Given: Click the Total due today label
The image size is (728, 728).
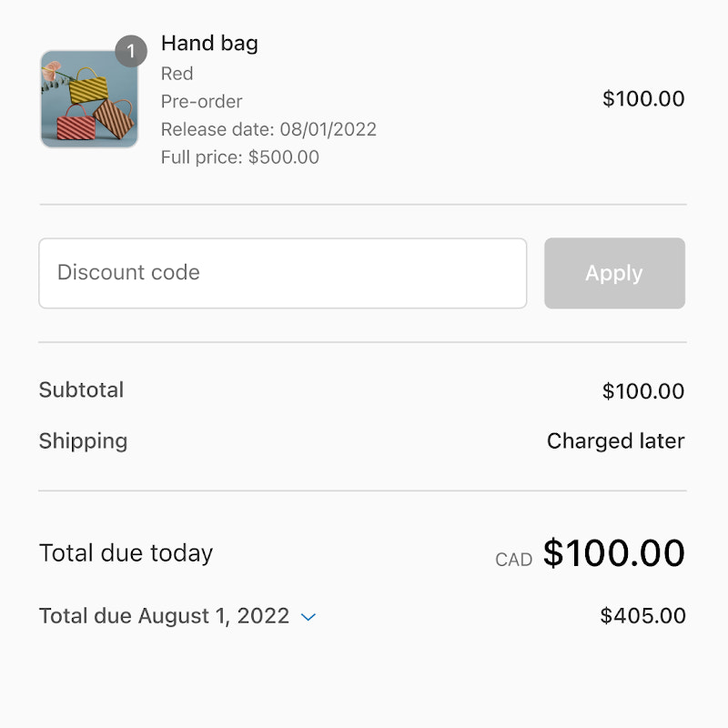Looking at the screenshot, I should click(x=126, y=553).
